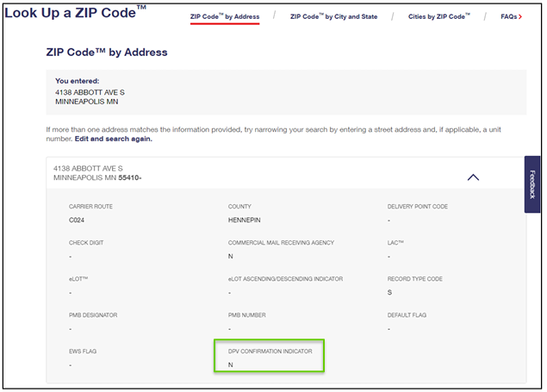Open the FAQs link
This screenshot has height=392, width=547.
pos(511,16)
